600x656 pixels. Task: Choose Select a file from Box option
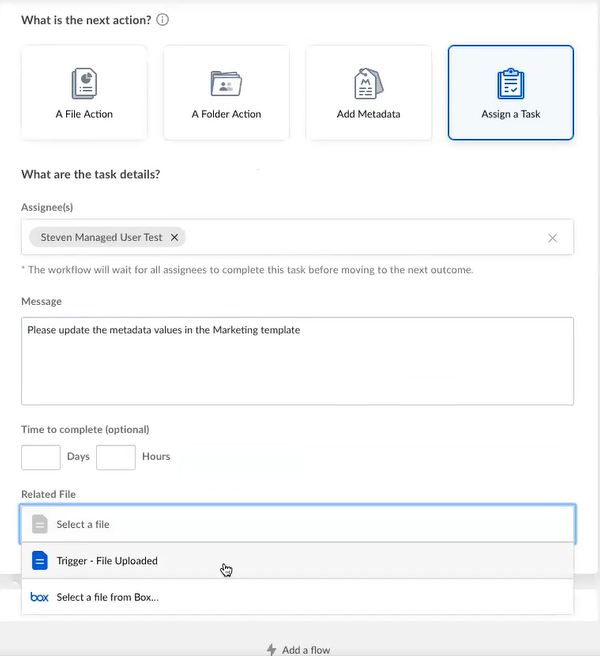point(297,597)
